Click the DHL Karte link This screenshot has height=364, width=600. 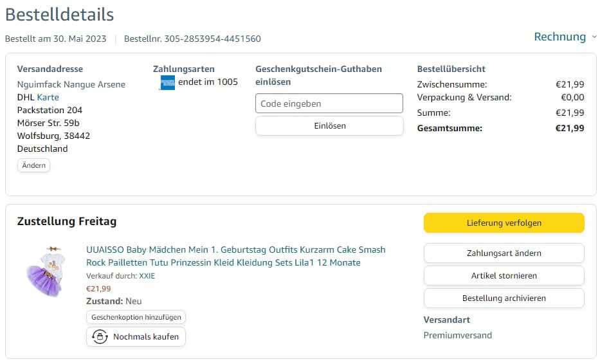pos(48,97)
